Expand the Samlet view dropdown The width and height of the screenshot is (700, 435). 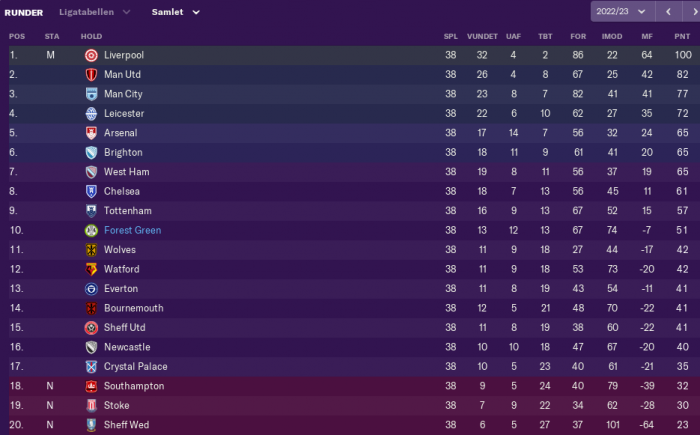175,12
